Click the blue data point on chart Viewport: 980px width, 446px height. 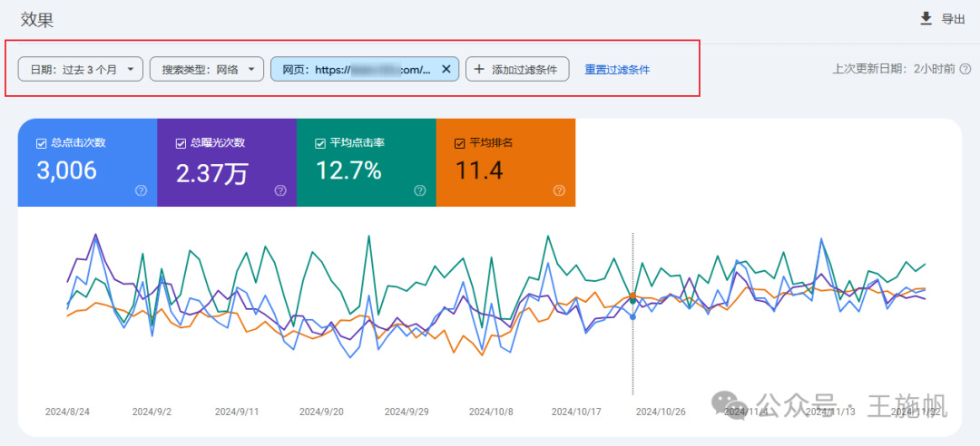tap(633, 316)
